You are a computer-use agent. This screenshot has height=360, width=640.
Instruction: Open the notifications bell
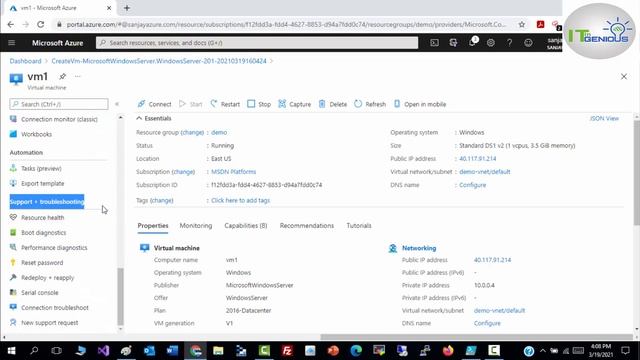[472, 42]
